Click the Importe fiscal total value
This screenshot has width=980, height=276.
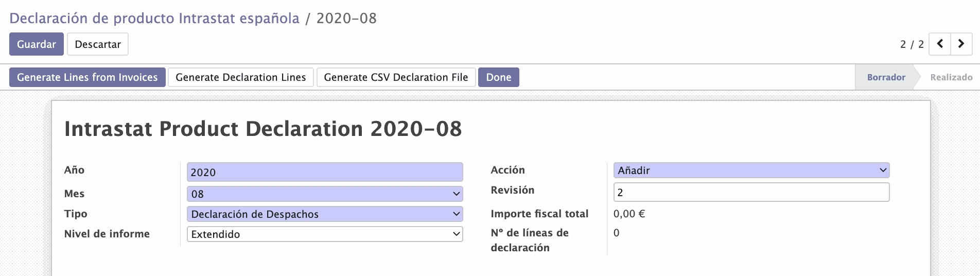click(629, 214)
